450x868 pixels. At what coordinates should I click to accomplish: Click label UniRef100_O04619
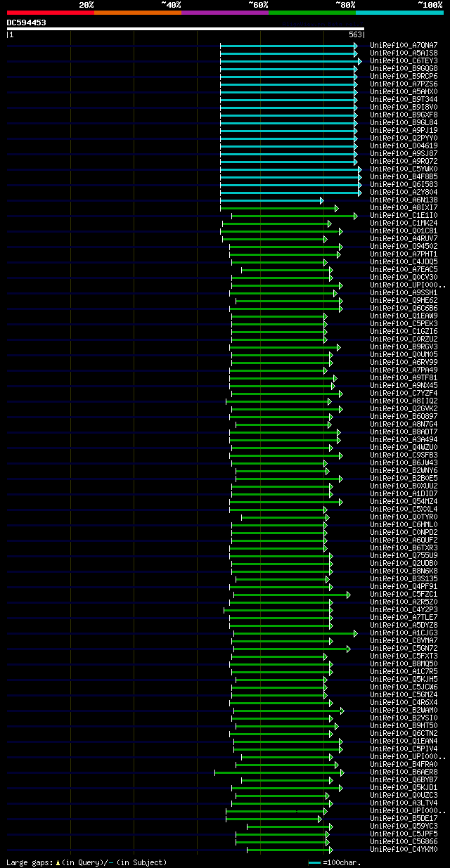click(x=404, y=145)
